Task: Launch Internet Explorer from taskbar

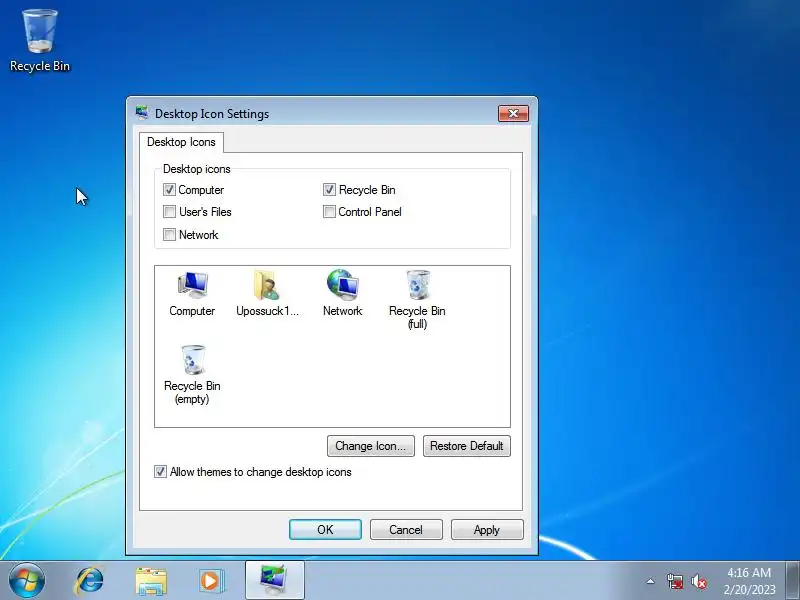Action: tap(89, 581)
